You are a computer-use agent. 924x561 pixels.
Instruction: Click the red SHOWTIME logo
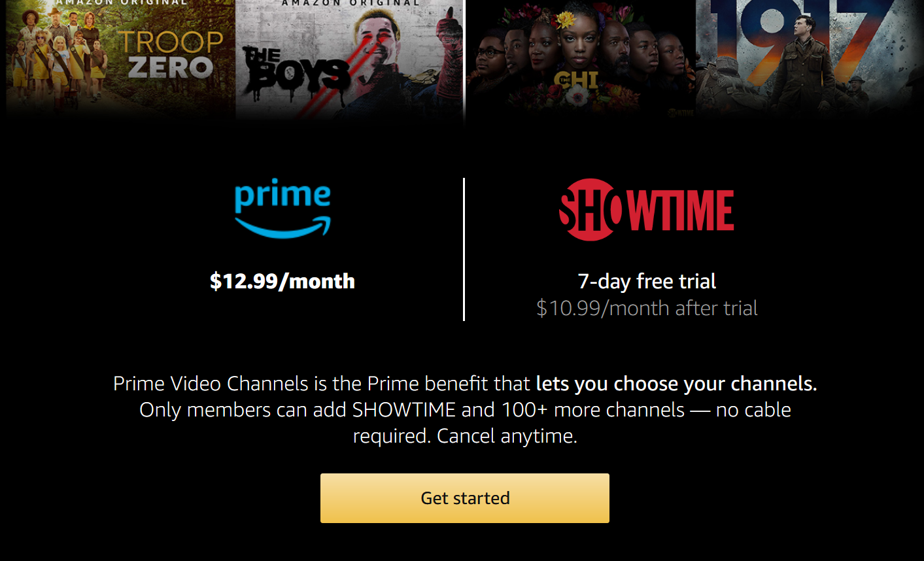tap(647, 210)
